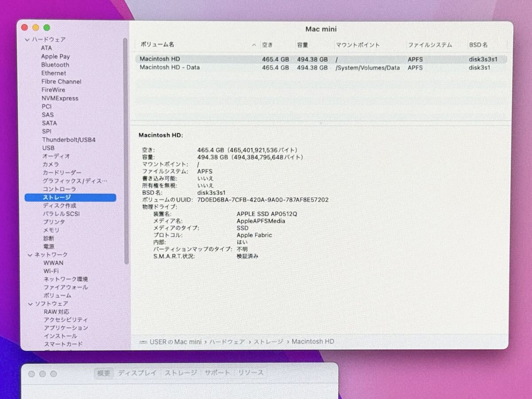Click the Mac icon in path bar

tap(143, 342)
